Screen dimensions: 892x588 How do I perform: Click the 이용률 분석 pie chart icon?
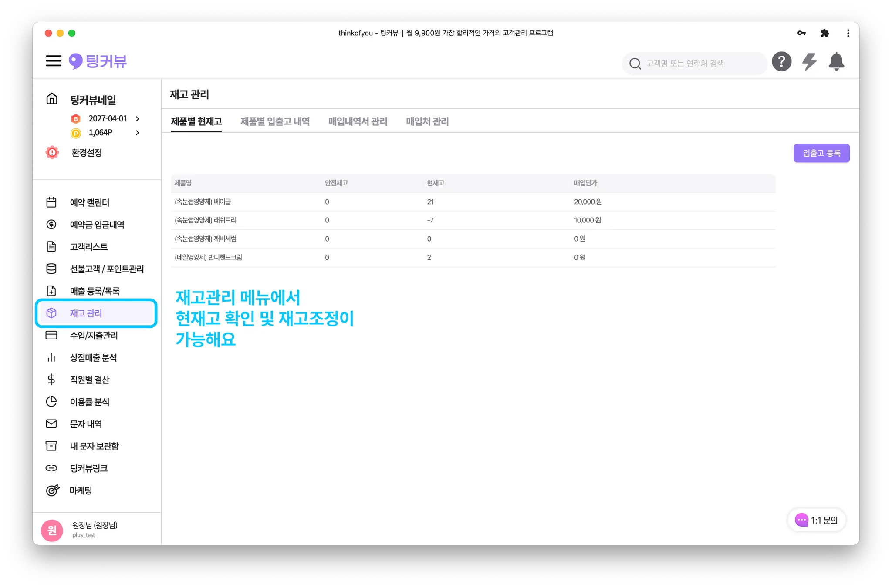tap(51, 402)
